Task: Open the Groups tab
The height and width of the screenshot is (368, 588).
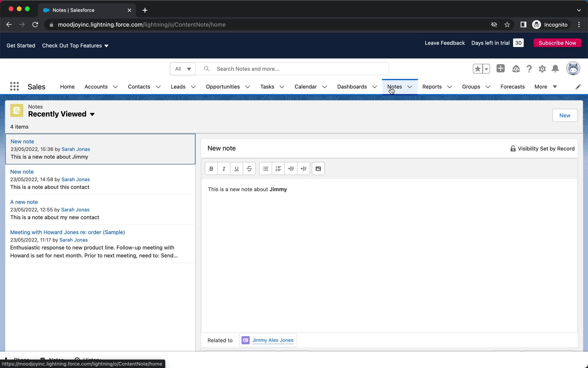Action: click(x=471, y=87)
